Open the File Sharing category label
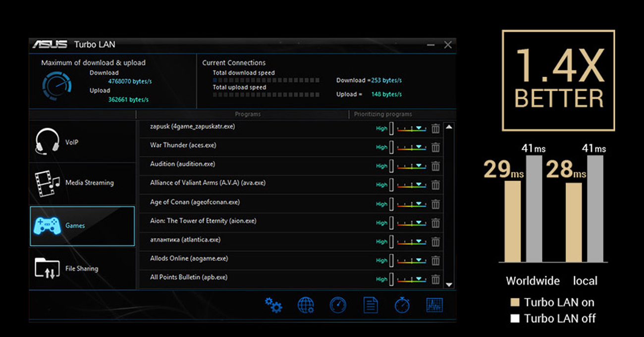The width and height of the screenshot is (644, 337). (x=82, y=269)
